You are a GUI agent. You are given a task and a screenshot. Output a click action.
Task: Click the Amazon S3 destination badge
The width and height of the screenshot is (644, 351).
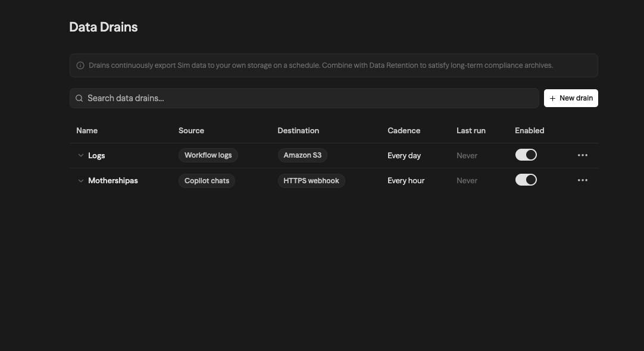303,155
